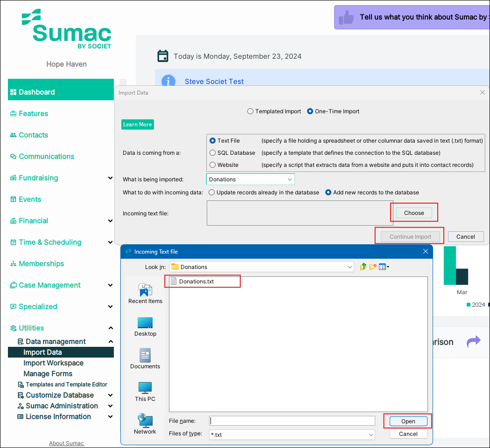Screen dimensions: 490x448
Task: Choose Website as data source
Action: pyautogui.click(x=224, y=165)
